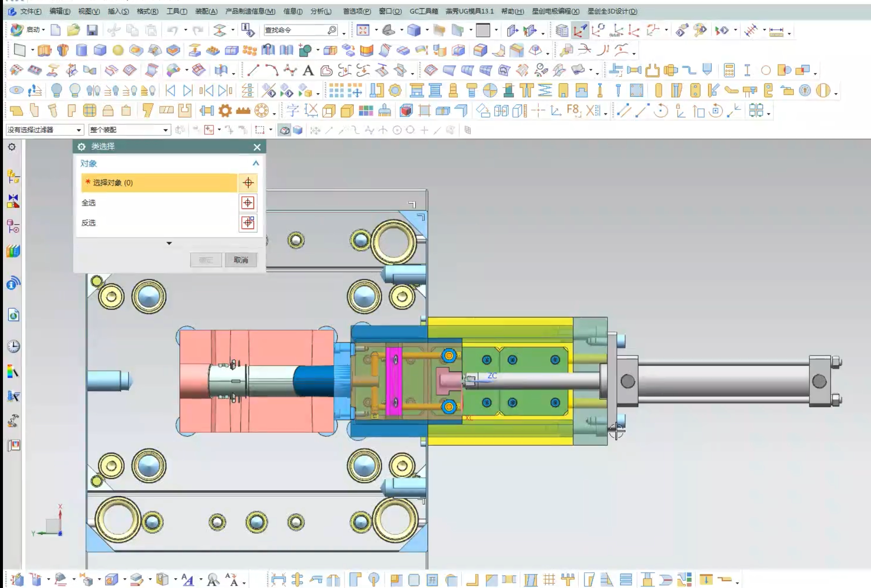Toggle the snap to existing point plus icon
Viewport: 871px width, 588px height.
pos(424,130)
